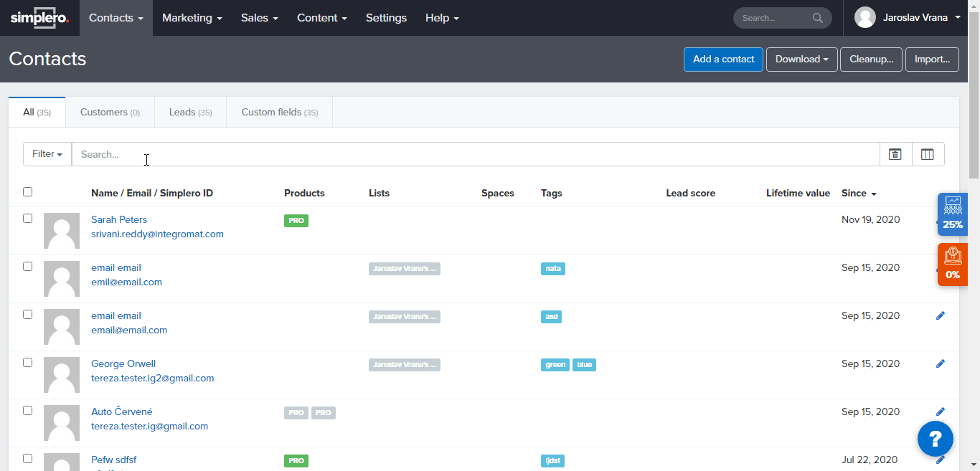This screenshot has width=980, height=471.
Task: Open the orange 0% progress widget
Action: click(953, 265)
